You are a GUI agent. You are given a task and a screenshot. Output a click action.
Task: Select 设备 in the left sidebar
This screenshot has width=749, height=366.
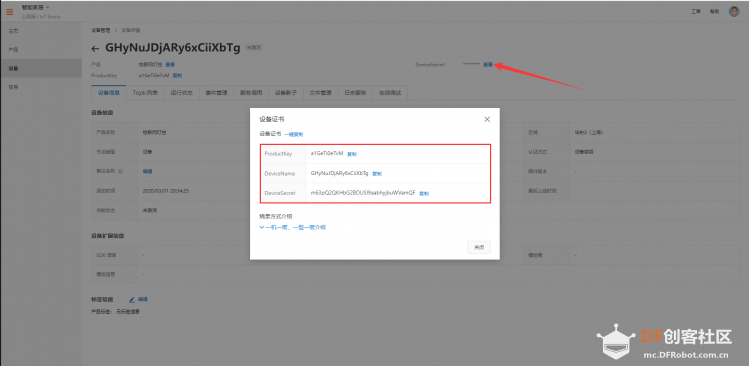pyautogui.click(x=41, y=68)
